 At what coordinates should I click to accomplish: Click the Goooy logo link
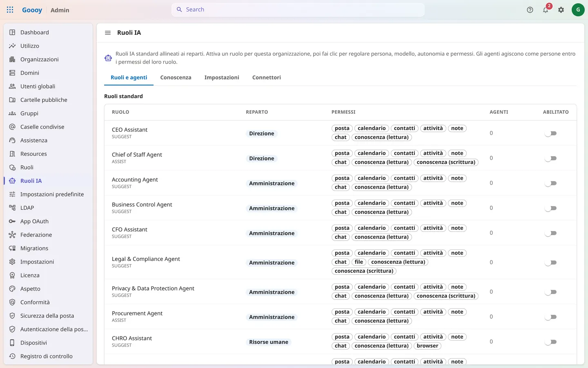(x=32, y=10)
